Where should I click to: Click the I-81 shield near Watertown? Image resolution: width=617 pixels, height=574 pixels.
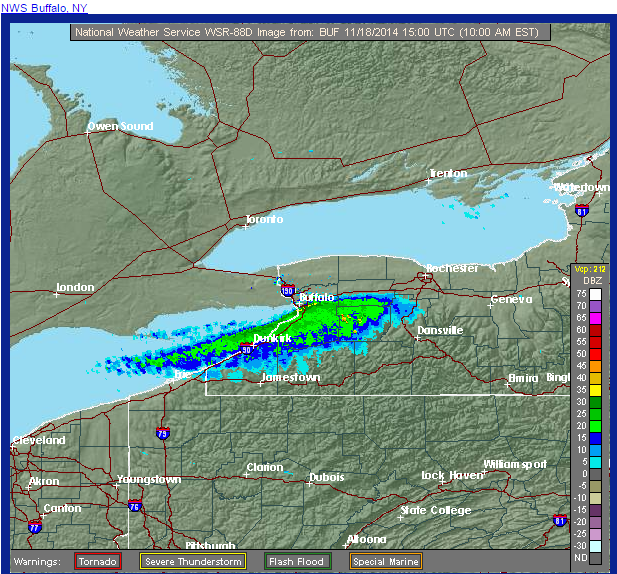(x=582, y=211)
